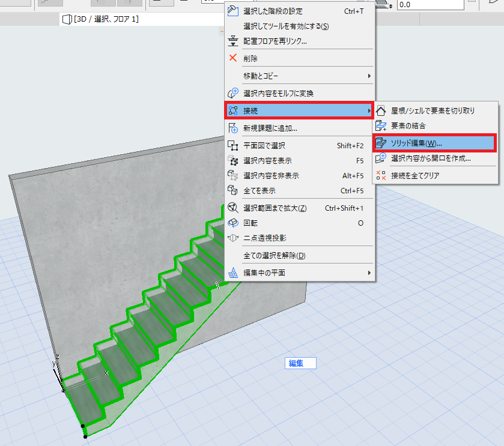This screenshot has width=504, height=446.
Task: Click the editing plane grid icon
Action: [x=232, y=273]
